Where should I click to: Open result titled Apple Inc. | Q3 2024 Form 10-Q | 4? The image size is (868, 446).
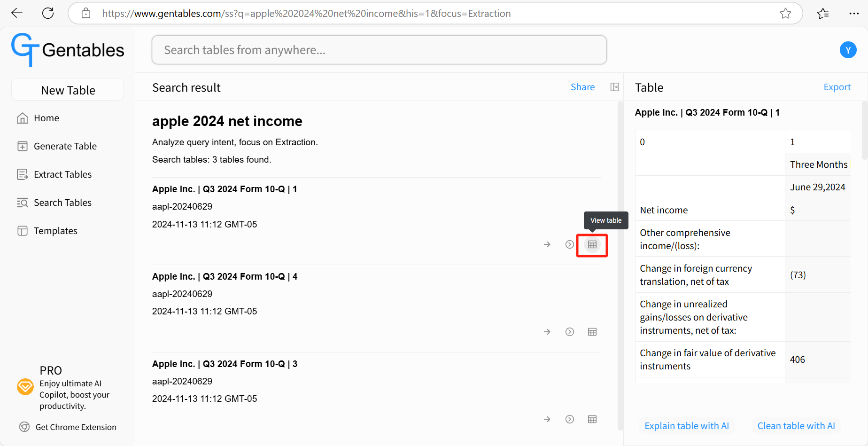(x=225, y=276)
